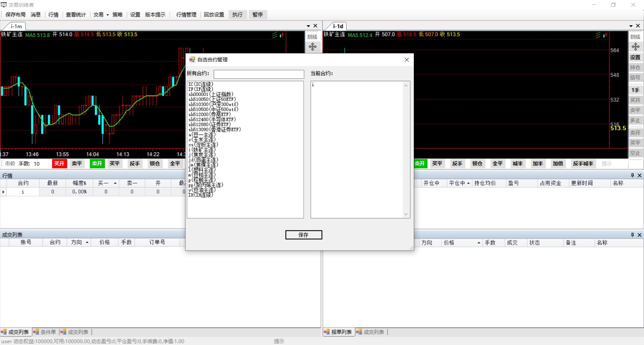The width and height of the screenshot is (644, 345).
Task: Click 成交列表 tab icon at bottom left
Action: (x=4, y=332)
